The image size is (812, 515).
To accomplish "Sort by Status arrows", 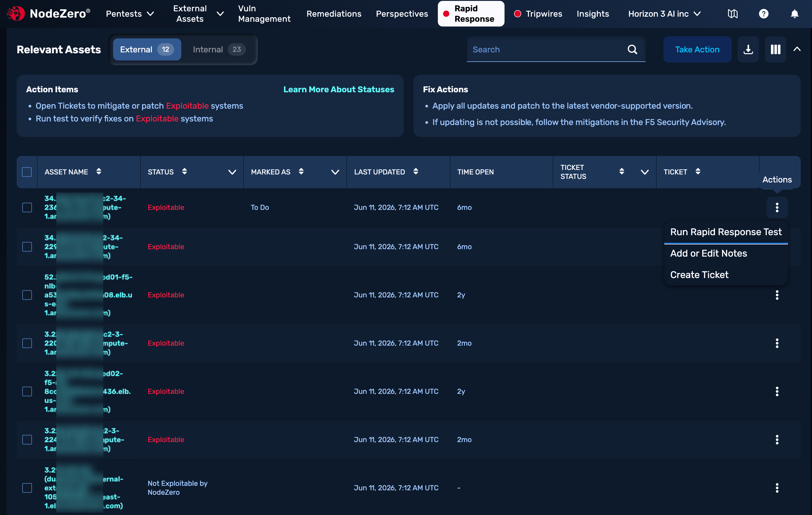I will pos(184,172).
